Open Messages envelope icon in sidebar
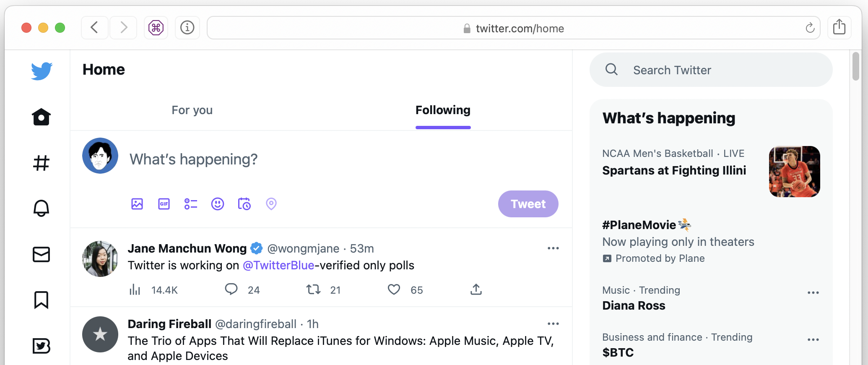This screenshot has width=868, height=365. point(41,254)
